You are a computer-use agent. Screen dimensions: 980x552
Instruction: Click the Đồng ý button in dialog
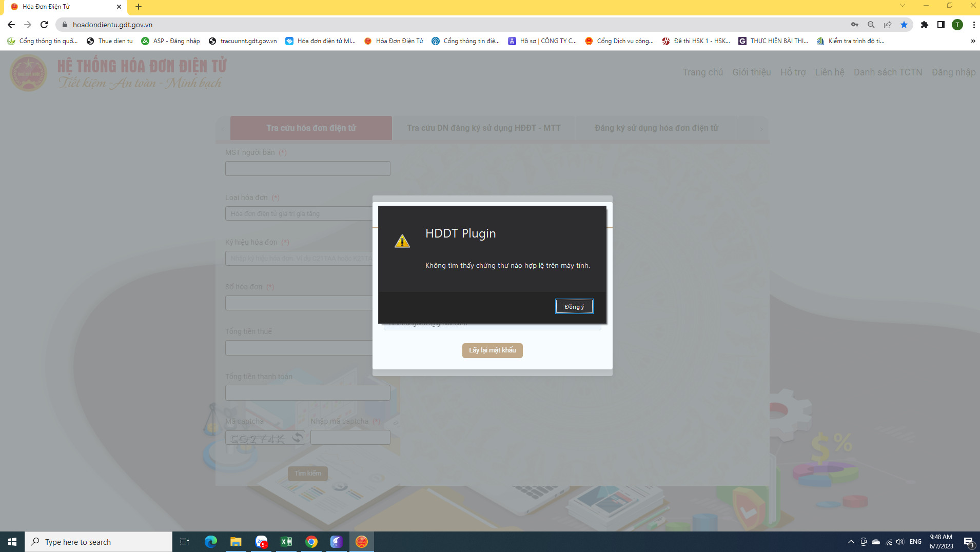point(574,307)
